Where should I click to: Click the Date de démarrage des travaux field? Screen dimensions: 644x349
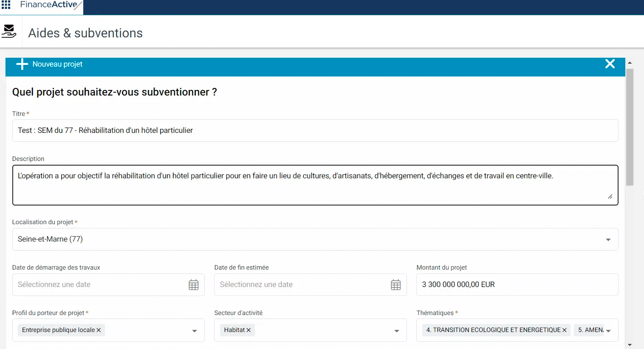pos(108,284)
